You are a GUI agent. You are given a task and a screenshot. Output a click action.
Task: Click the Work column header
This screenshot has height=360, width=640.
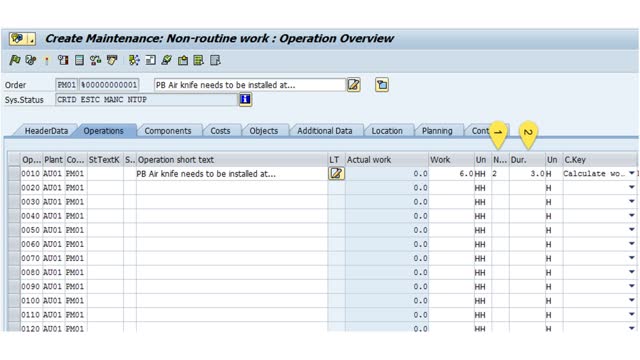451,160
